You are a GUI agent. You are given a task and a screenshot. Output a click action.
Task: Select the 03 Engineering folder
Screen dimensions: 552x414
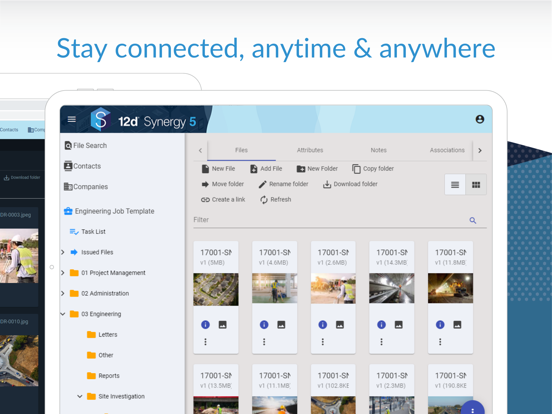(x=95, y=314)
